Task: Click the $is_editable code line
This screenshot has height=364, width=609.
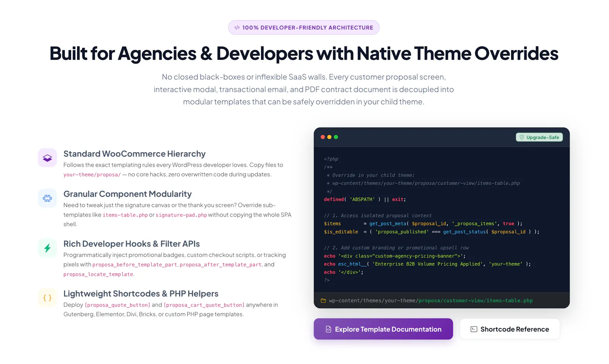Action: click(x=432, y=232)
